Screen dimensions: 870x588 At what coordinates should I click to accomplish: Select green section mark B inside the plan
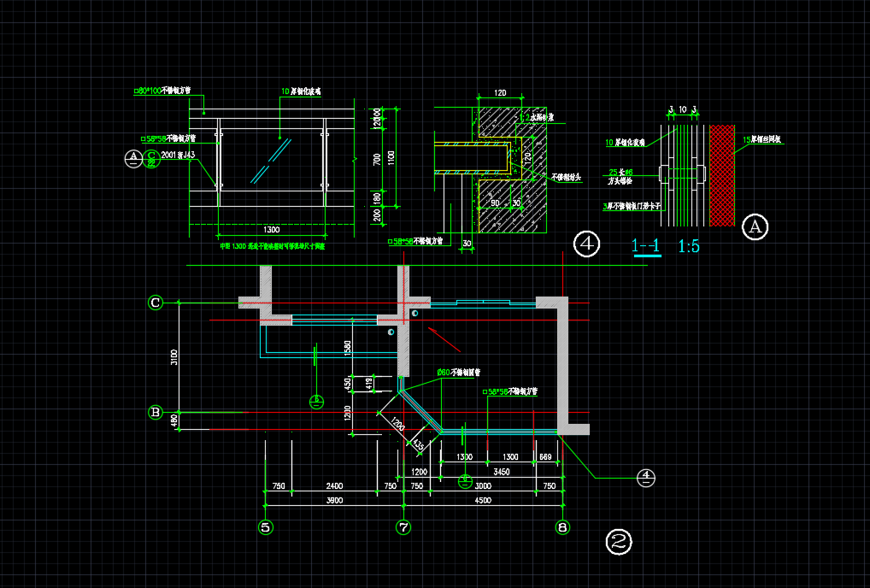(x=316, y=401)
